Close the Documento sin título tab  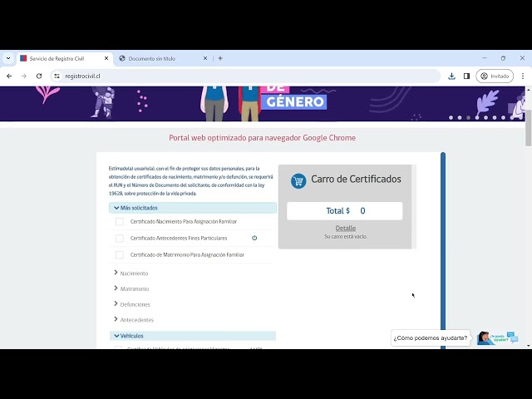205,58
